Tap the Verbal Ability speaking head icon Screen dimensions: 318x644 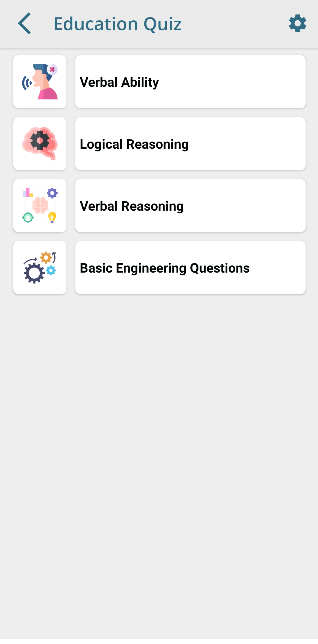(42, 82)
